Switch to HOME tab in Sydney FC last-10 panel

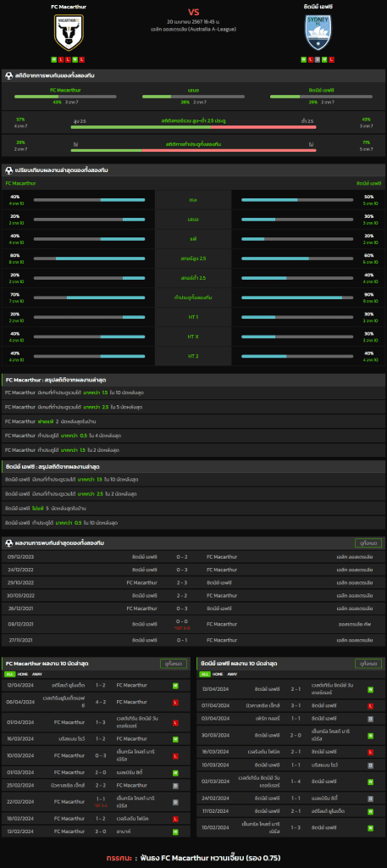[218, 674]
